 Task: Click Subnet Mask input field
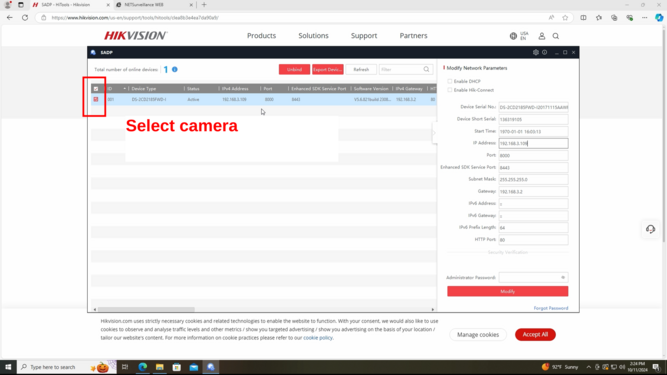(x=533, y=179)
